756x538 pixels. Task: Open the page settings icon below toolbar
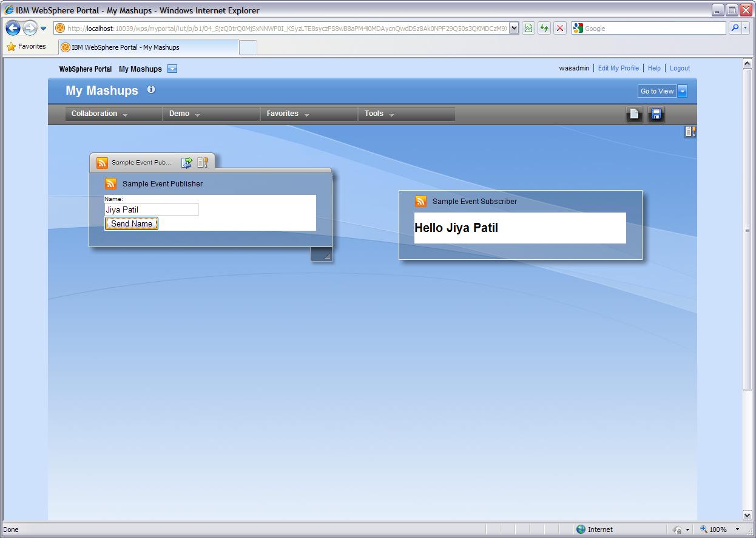(x=690, y=131)
